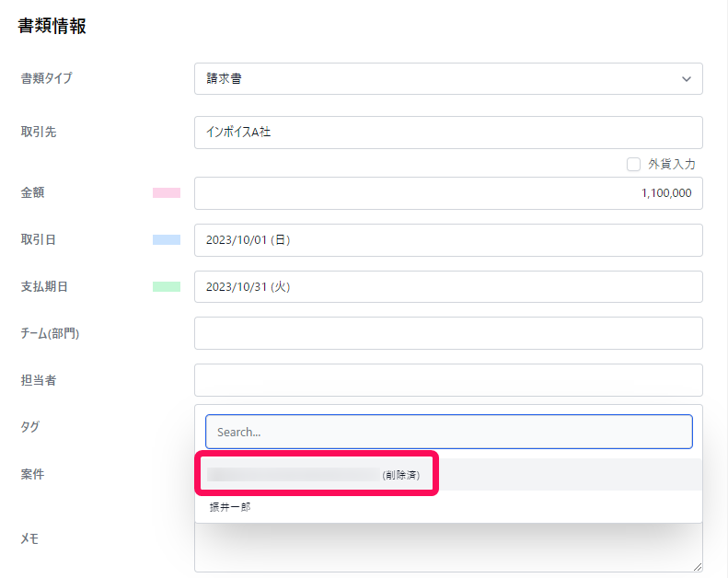Click the green color marker beside 支払期日
The height and width of the screenshot is (578, 728).
click(x=167, y=286)
